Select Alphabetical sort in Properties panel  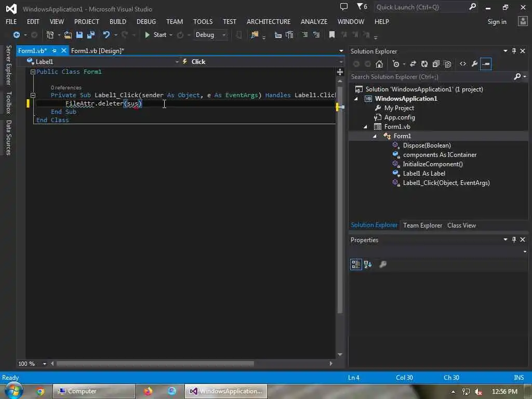tap(368, 264)
